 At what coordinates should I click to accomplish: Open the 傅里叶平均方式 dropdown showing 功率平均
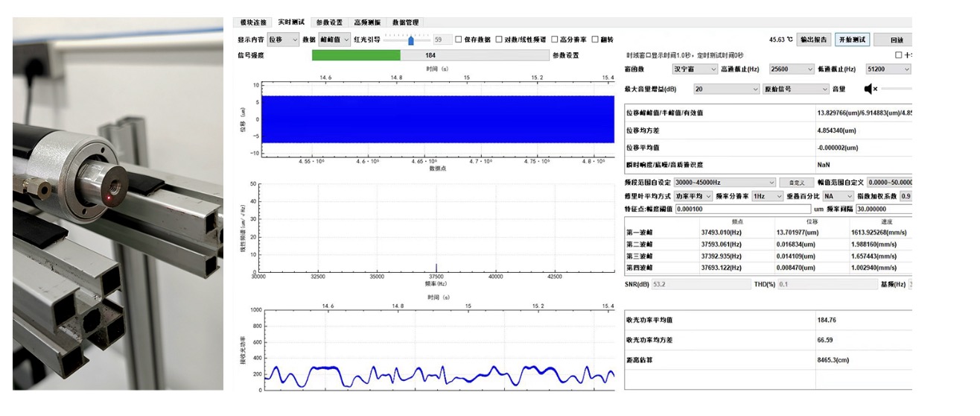pyautogui.click(x=693, y=196)
